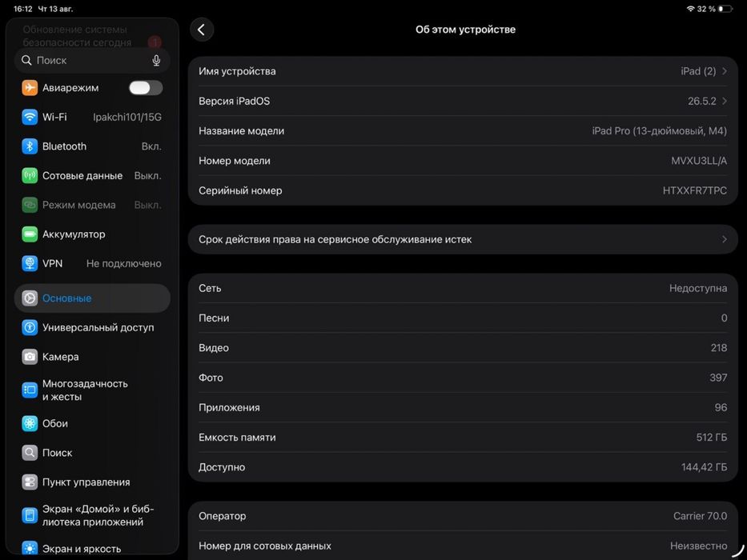
Task: Open Bluetooth settings labeled Bluetooth
Action: tap(64, 146)
